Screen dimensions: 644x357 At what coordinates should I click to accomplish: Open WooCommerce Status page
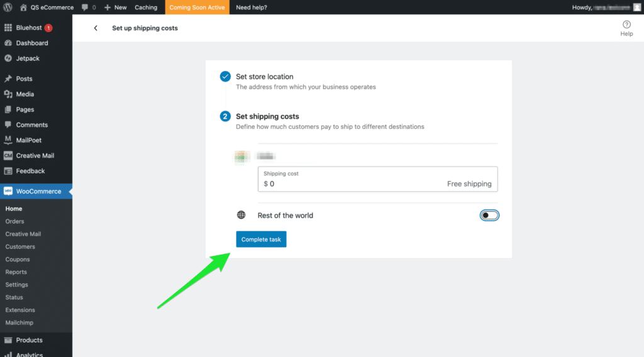14,297
